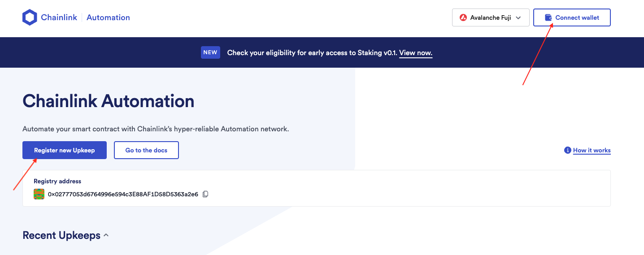This screenshot has height=255, width=644.
Task: Click the wallet icon in Connect wallet
Action: tap(548, 17)
